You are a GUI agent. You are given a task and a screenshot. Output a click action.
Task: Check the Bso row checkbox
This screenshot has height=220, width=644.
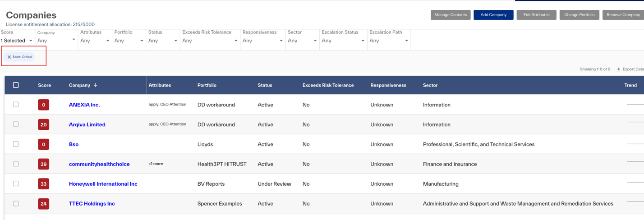(x=16, y=144)
